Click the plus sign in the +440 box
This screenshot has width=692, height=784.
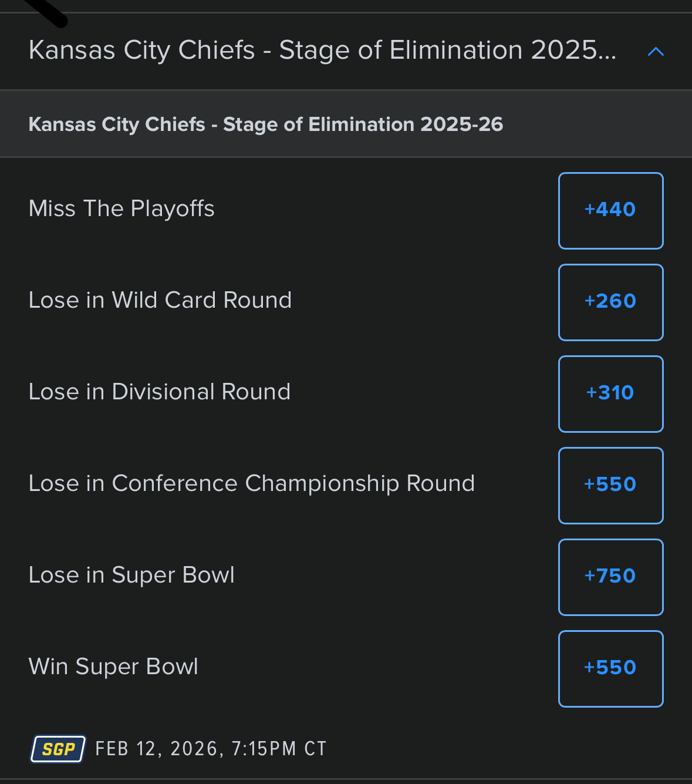[x=589, y=210]
